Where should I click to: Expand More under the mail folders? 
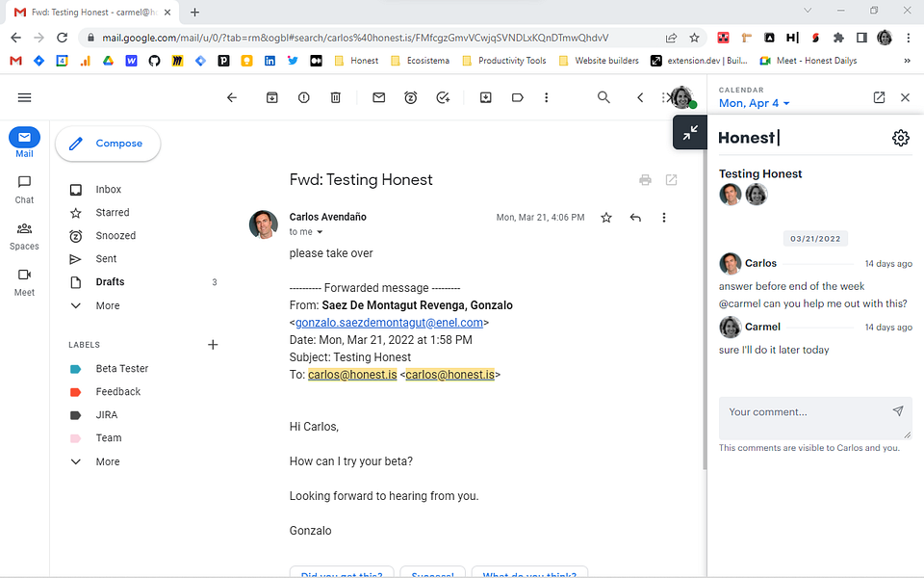coord(107,305)
